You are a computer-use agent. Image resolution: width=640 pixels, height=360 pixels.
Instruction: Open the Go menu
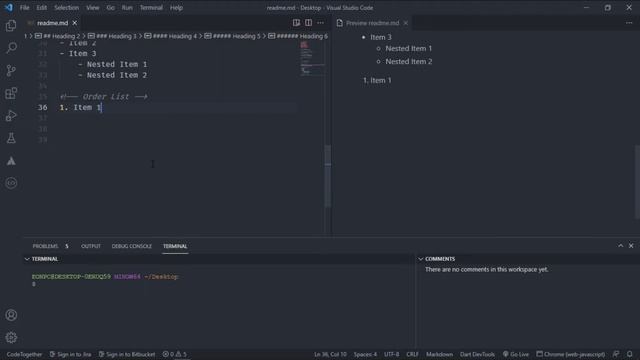tap(111, 7)
